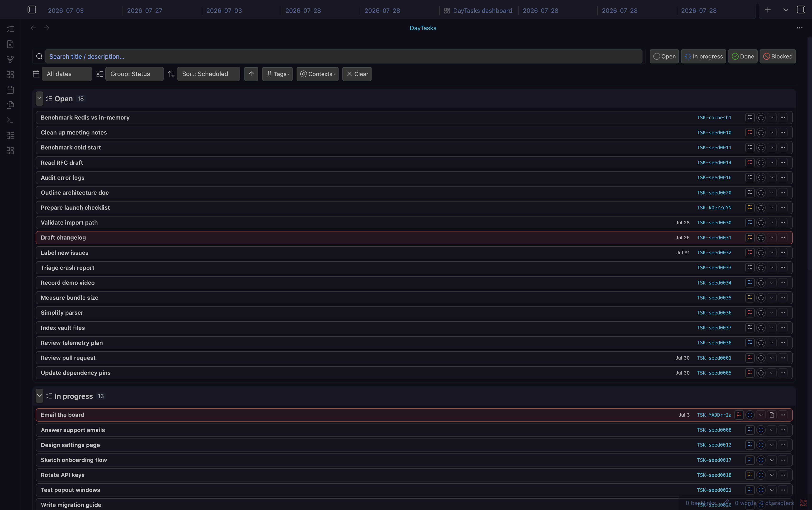Navigate forward with the right arrow
Image resolution: width=812 pixels, height=510 pixels.
47,28
